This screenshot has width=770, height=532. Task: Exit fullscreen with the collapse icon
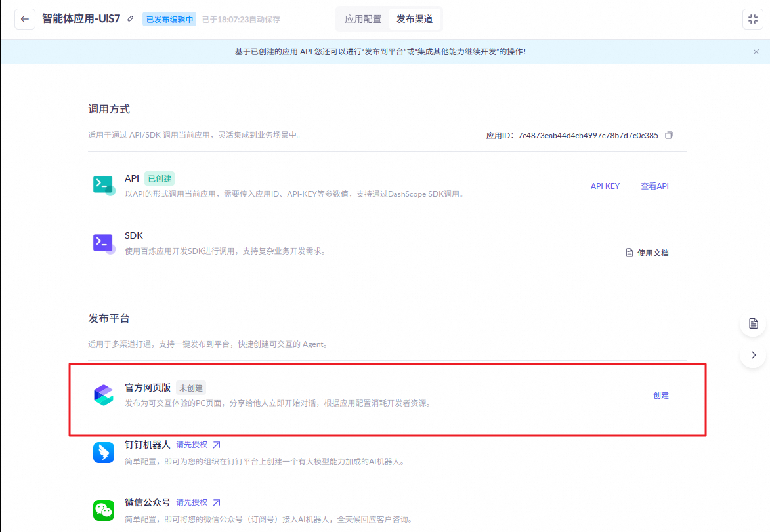click(753, 19)
